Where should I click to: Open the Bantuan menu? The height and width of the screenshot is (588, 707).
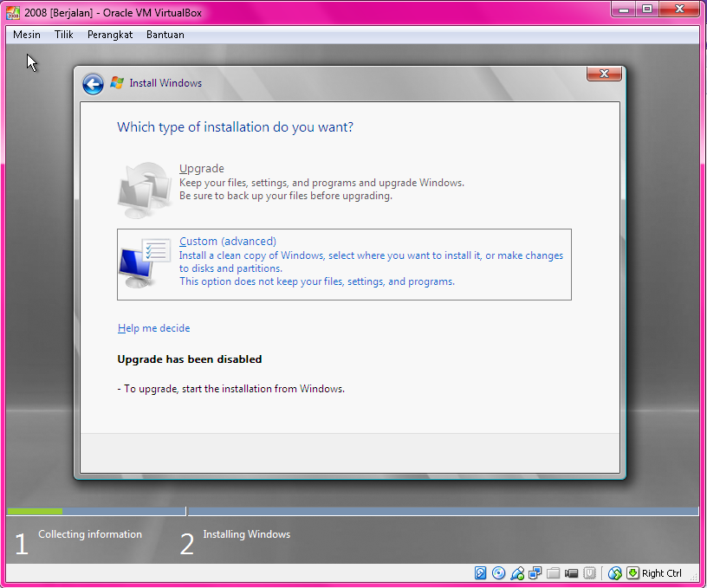tap(165, 35)
